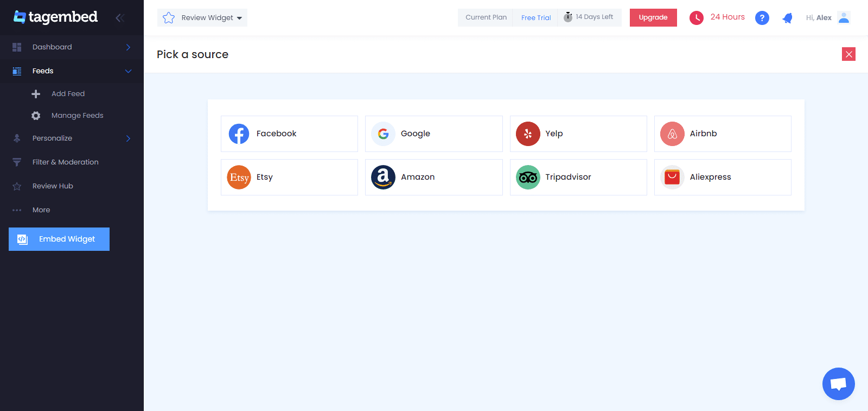Click the Free Trial link

tap(536, 18)
